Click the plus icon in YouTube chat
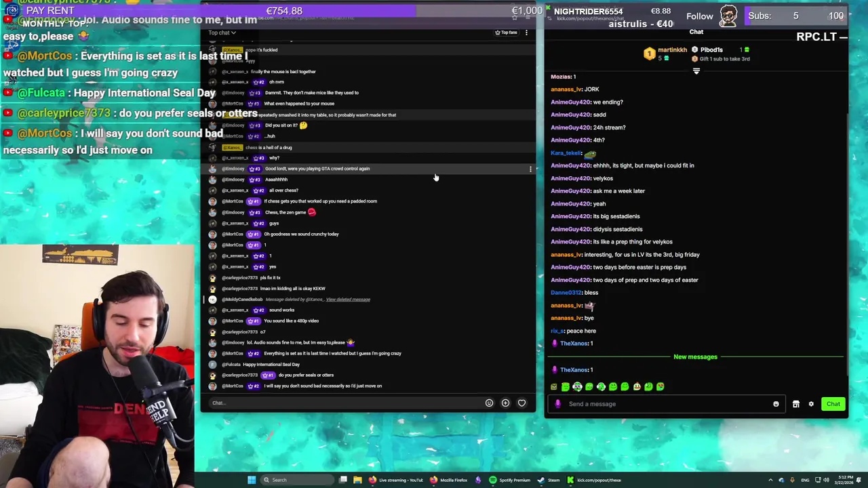Viewport: 868px width, 488px height. click(x=505, y=403)
